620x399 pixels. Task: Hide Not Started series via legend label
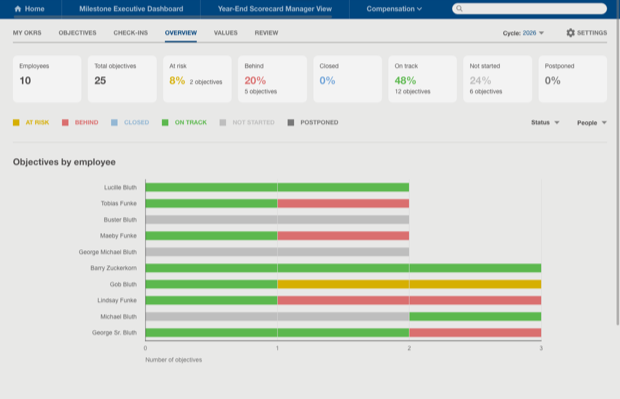(253, 123)
